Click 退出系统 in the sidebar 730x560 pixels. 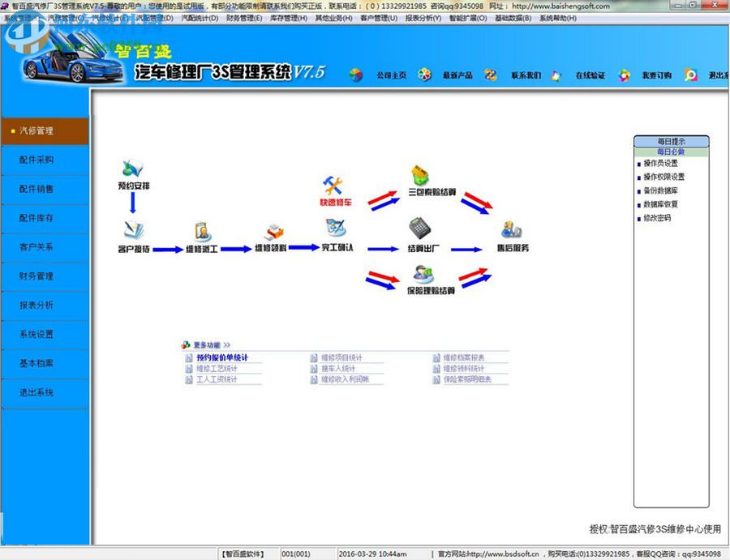[x=45, y=392]
